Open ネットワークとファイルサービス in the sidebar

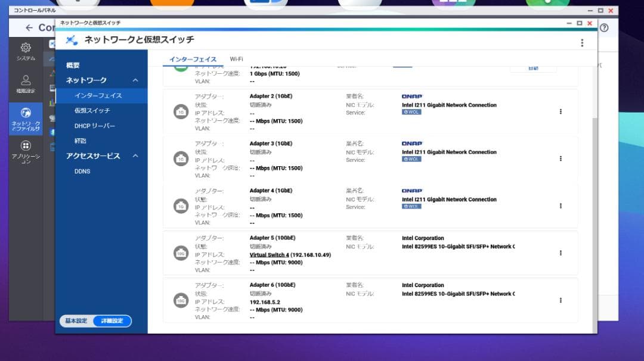24,118
